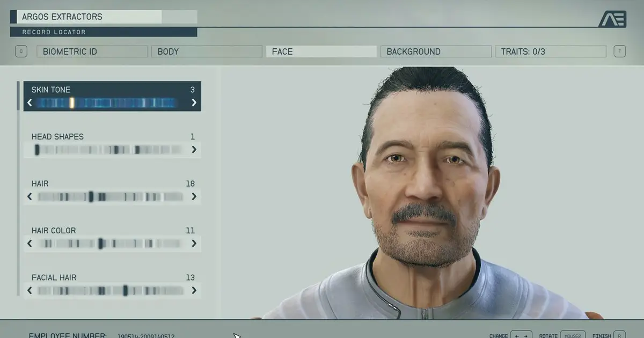Screen dimensions: 644x338
Task: Click the Facial Hair slider bar
Action: (112, 291)
